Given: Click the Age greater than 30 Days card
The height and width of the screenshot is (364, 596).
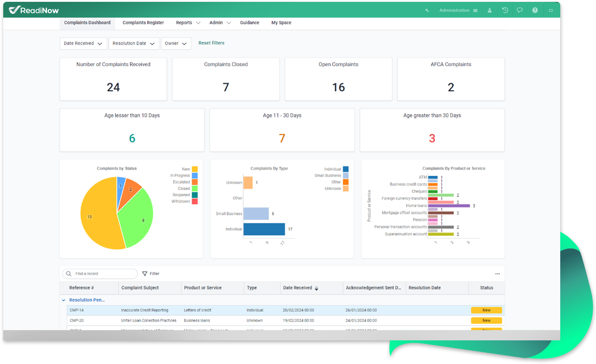Looking at the screenshot, I should [x=432, y=130].
